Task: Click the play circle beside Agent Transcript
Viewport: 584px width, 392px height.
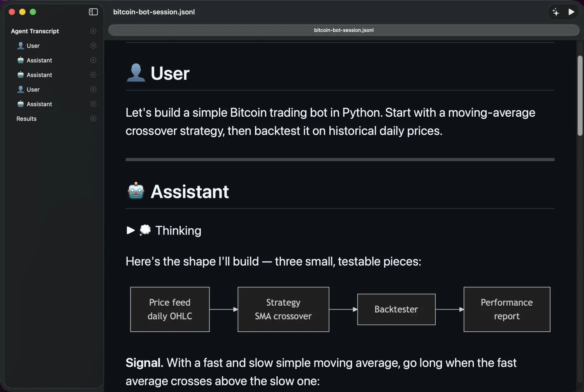Action: pyautogui.click(x=93, y=31)
